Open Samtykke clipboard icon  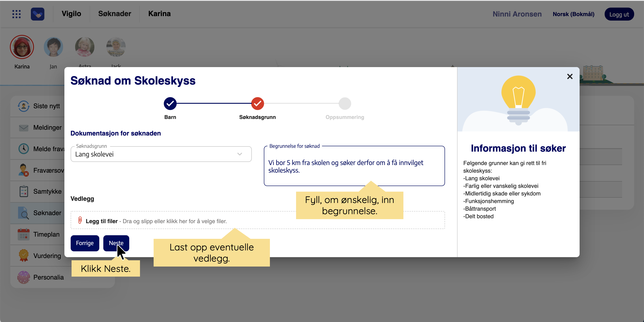[23, 191]
